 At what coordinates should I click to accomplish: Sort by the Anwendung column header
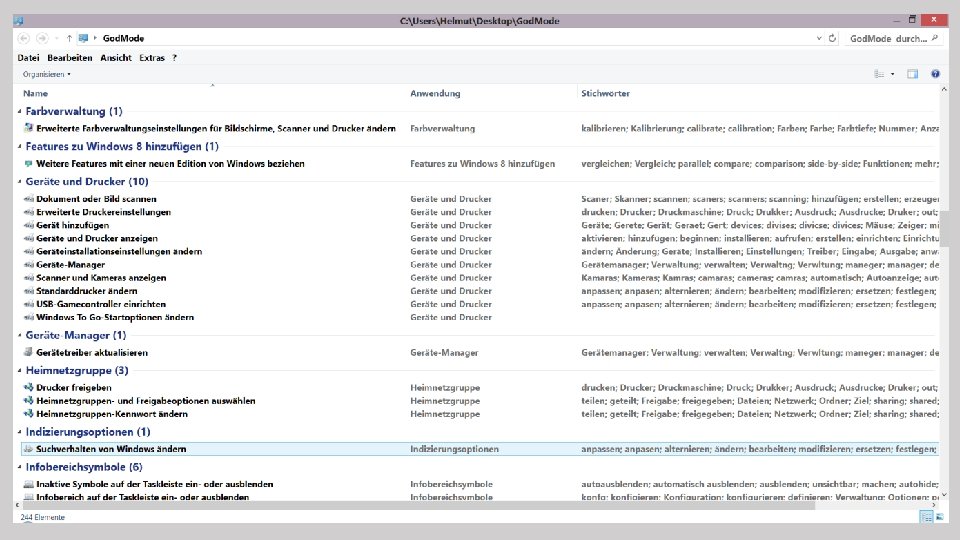(x=435, y=93)
